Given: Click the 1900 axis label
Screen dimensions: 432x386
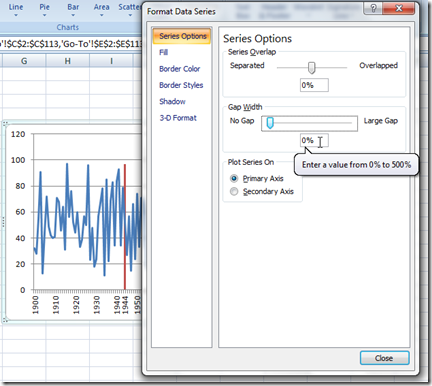Looking at the screenshot, I should pos(35,305).
